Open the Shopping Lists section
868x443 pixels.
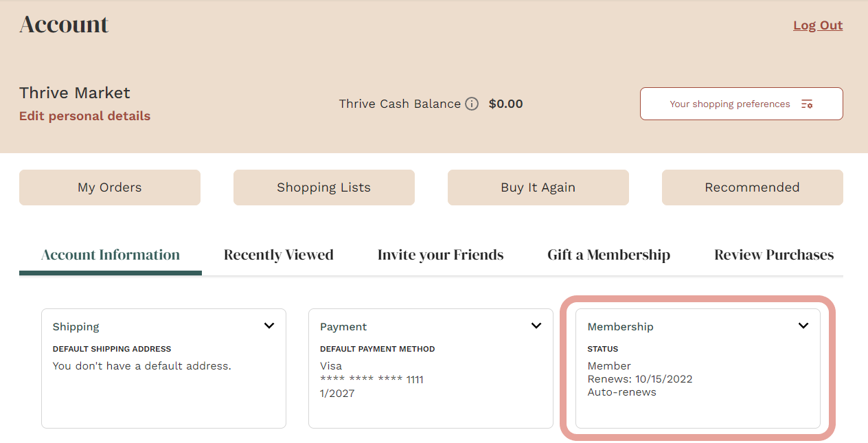tap(323, 187)
